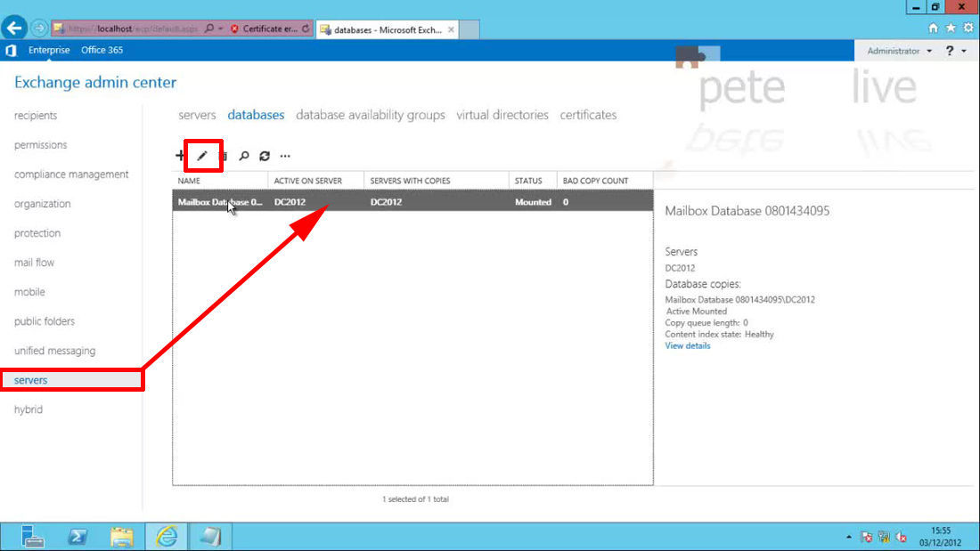Open a new blank browser tab
Viewport: 980px width, 551px height.
[x=470, y=29]
